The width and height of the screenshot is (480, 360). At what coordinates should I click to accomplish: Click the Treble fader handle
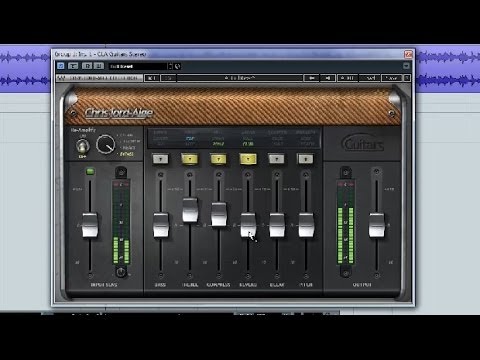coord(190,210)
